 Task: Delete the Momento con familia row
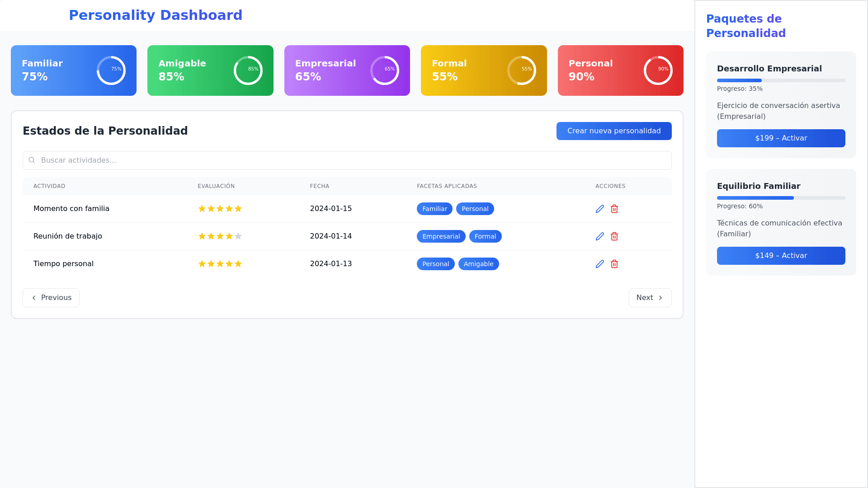pyautogui.click(x=614, y=209)
